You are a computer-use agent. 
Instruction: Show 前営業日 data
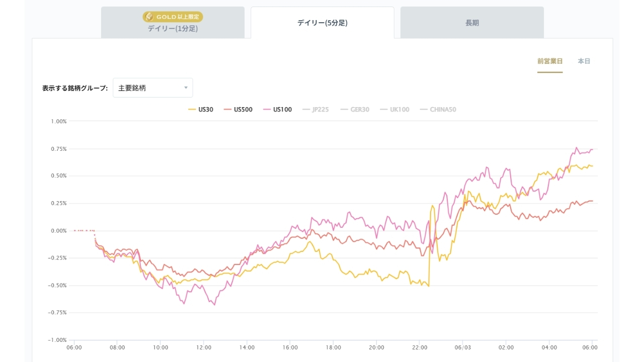click(550, 61)
